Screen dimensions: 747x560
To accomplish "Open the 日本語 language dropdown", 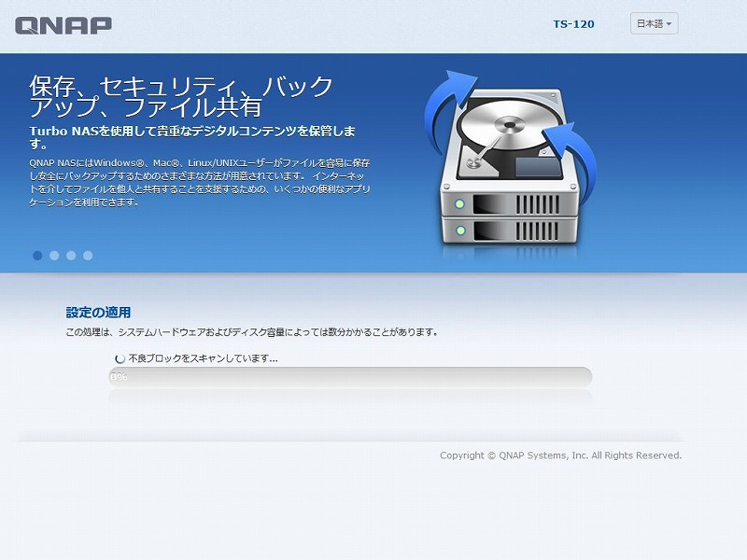I will (654, 24).
